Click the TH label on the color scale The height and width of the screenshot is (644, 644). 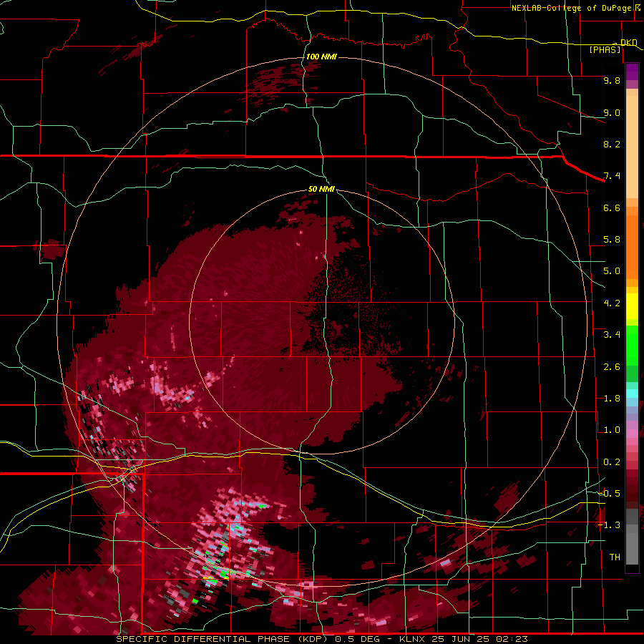point(615,557)
